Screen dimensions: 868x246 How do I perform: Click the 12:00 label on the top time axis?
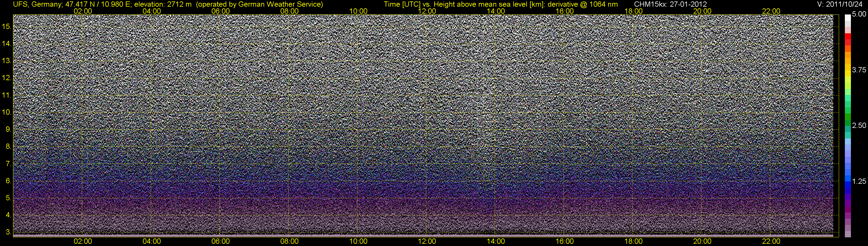point(427,11)
